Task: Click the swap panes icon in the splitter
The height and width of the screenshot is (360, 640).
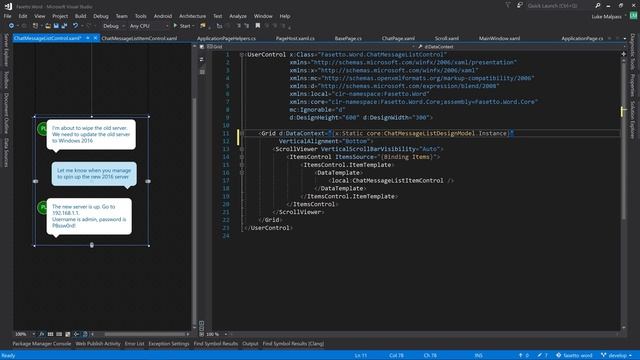Action: (x=202, y=59)
